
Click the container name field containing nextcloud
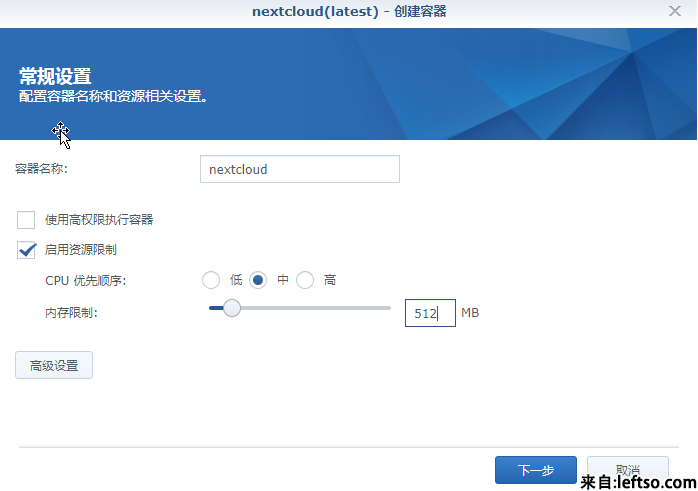[x=300, y=169]
